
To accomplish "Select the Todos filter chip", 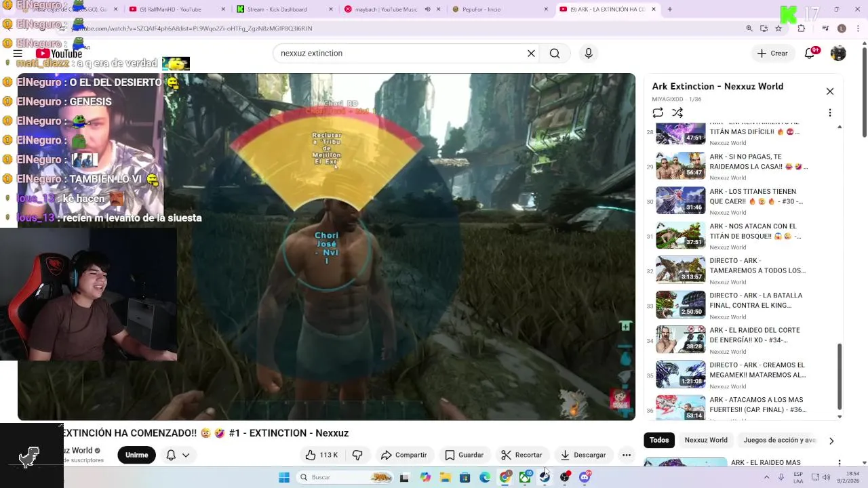I will (x=659, y=440).
